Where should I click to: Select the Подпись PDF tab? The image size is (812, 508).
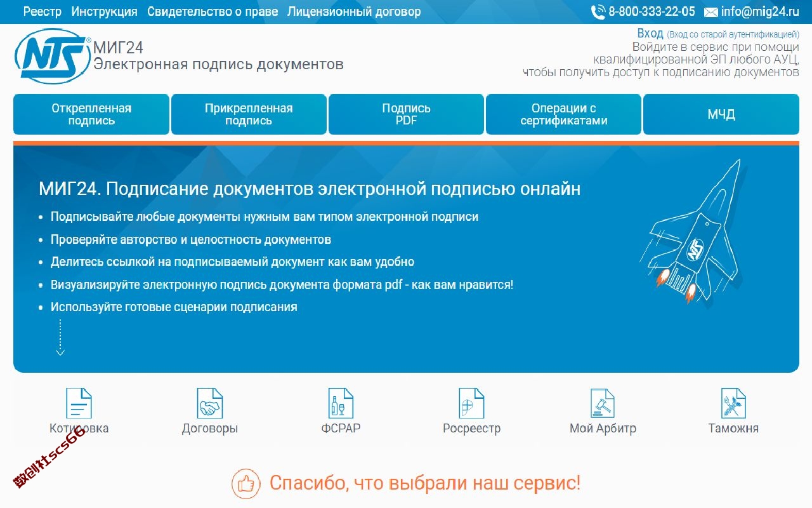pos(406,114)
